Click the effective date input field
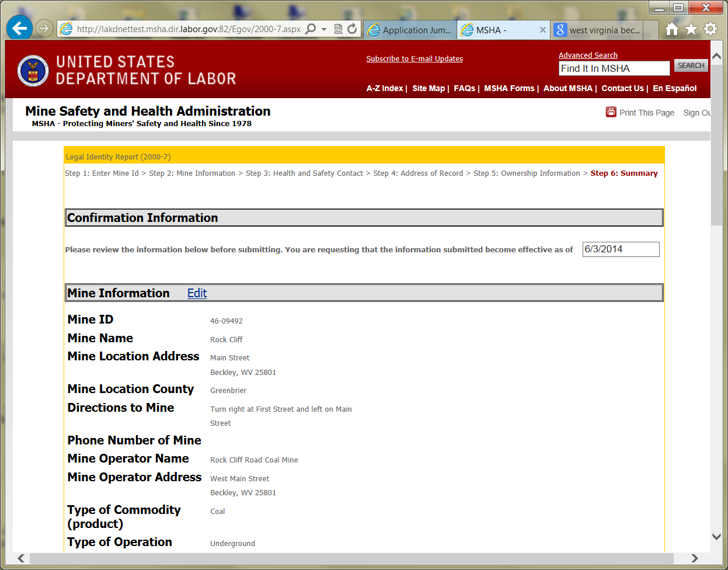This screenshot has height=570, width=728. [x=621, y=249]
